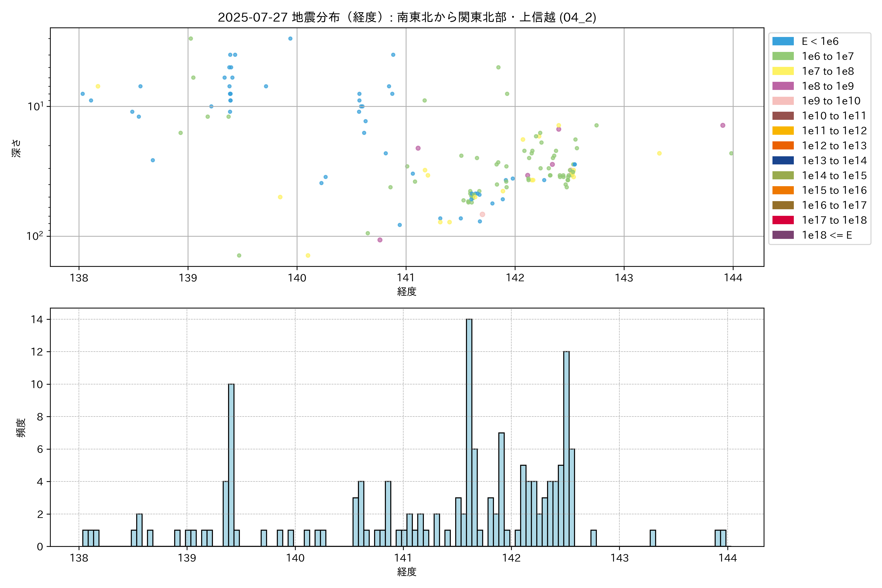Click the red 1e17 to 1e18 legend swatch
The height and width of the screenshot is (588, 882).
(783, 220)
